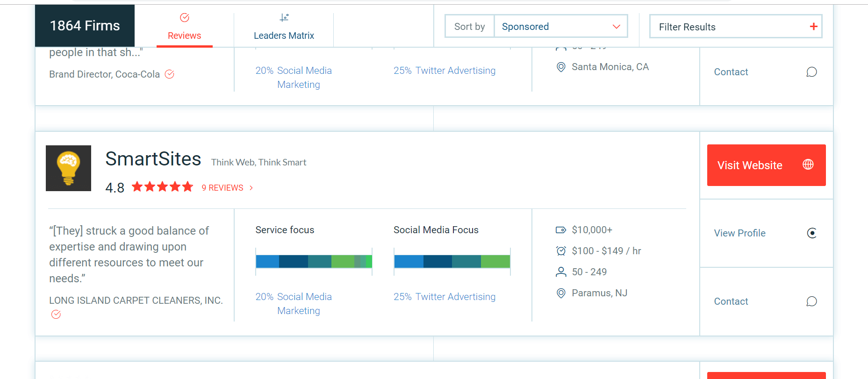Image resolution: width=868 pixels, height=379 pixels.
Task: Click the $10,000+ minimum project size text
Action: click(x=592, y=230)
